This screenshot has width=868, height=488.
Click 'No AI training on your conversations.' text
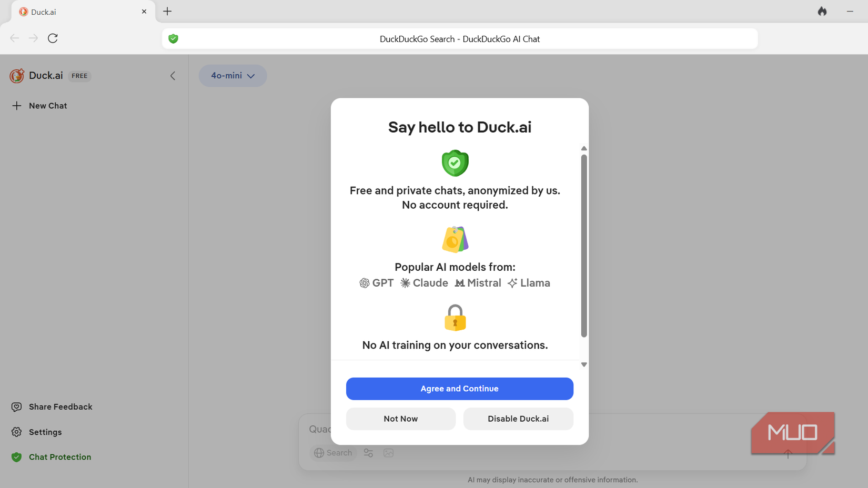[455, 345]
